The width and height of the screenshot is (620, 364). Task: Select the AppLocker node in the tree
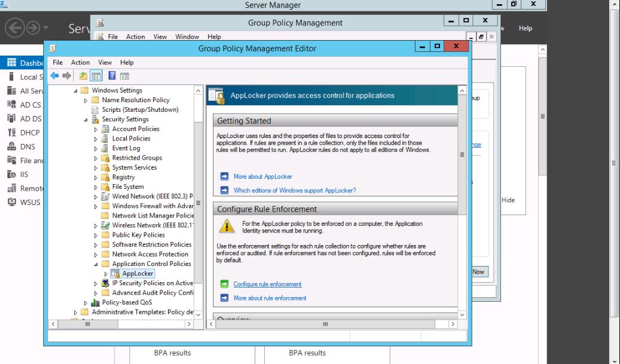tap(138, 273)
